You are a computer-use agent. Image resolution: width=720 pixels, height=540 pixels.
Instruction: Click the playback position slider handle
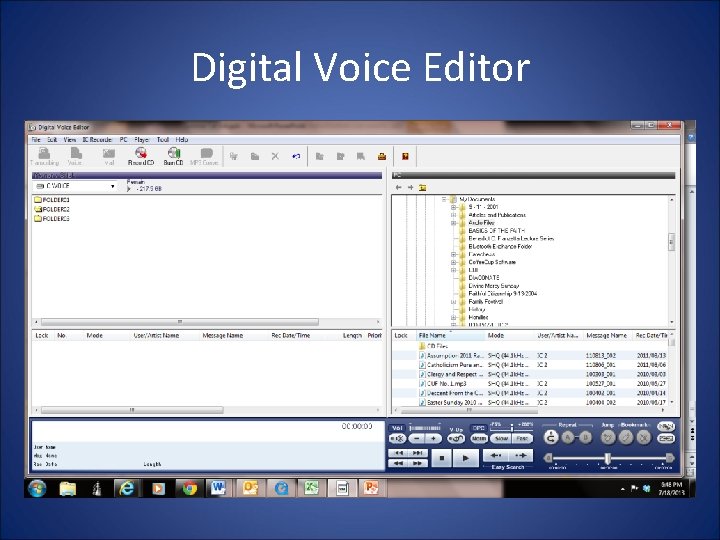coord(608,458)
